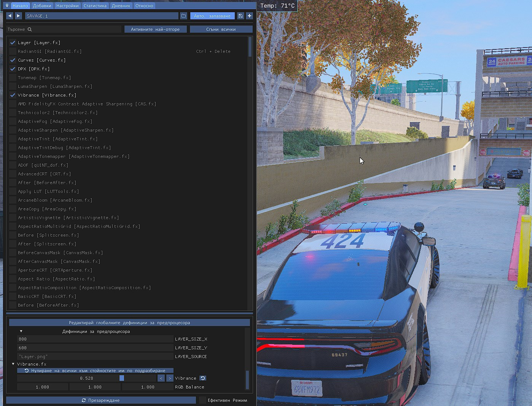Switch to the Начало tab
This screenshot has width=532, height=406.
point(20,6)
